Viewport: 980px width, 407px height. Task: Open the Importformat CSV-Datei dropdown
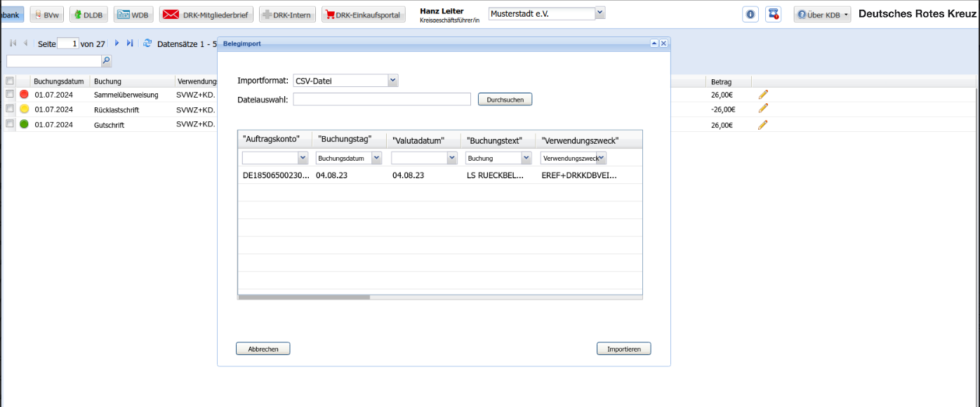(x=393, y=81)
